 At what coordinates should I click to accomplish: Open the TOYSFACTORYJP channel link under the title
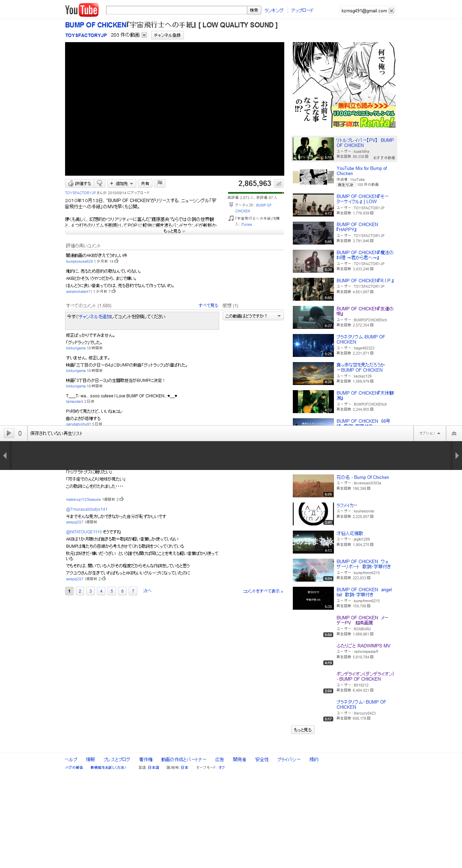pyautogui.click(x=86, y=35)
